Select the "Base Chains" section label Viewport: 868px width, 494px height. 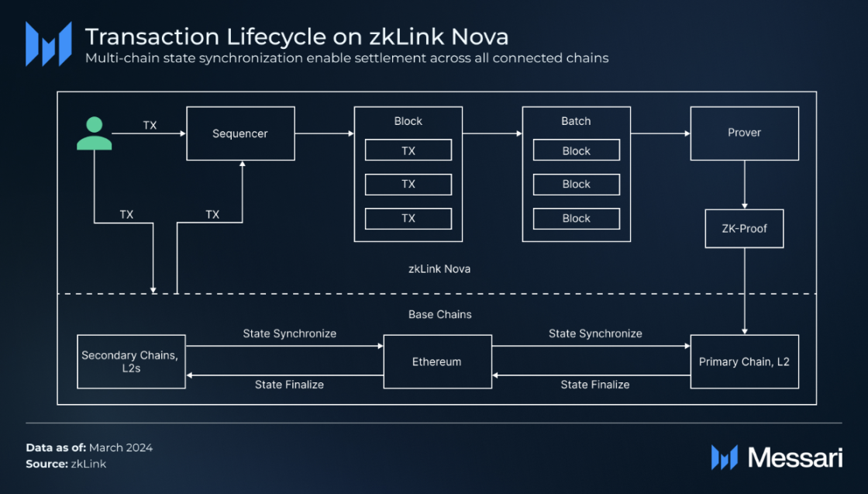[440, 315]
